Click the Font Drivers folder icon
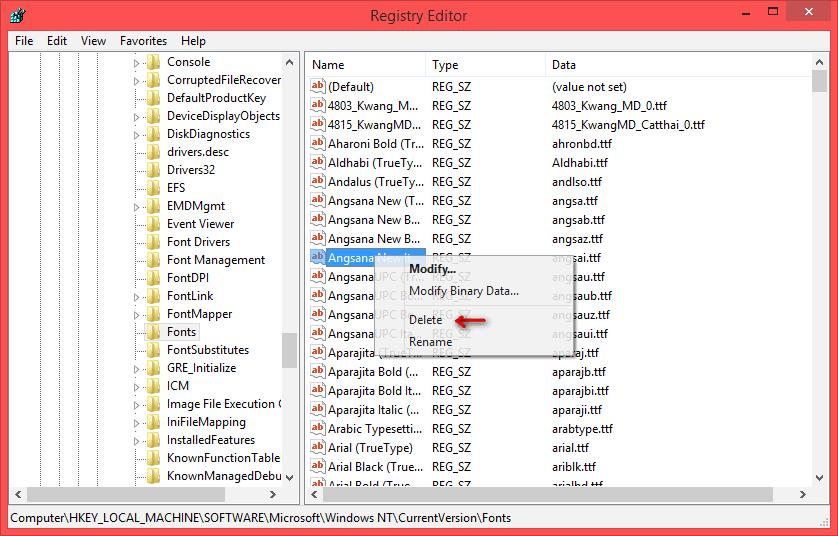This screenshot has width=838, height=536. 153,242
